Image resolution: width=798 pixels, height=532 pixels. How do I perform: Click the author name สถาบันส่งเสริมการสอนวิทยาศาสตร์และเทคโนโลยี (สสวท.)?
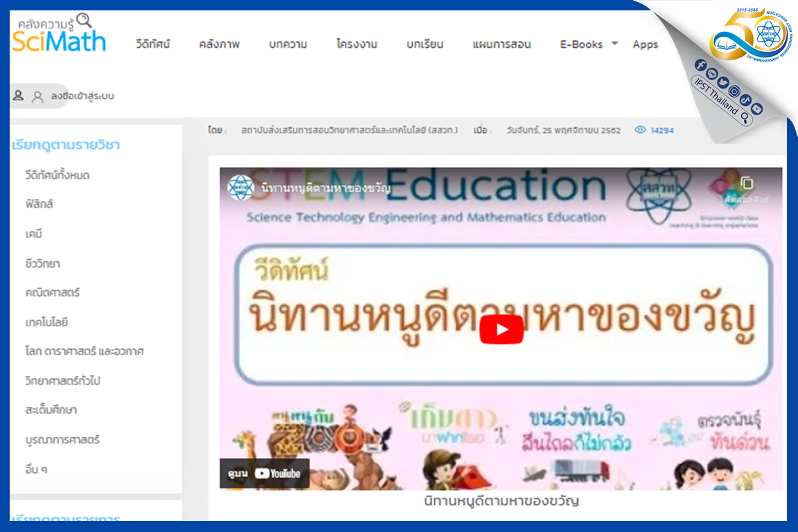pos(350,130)
